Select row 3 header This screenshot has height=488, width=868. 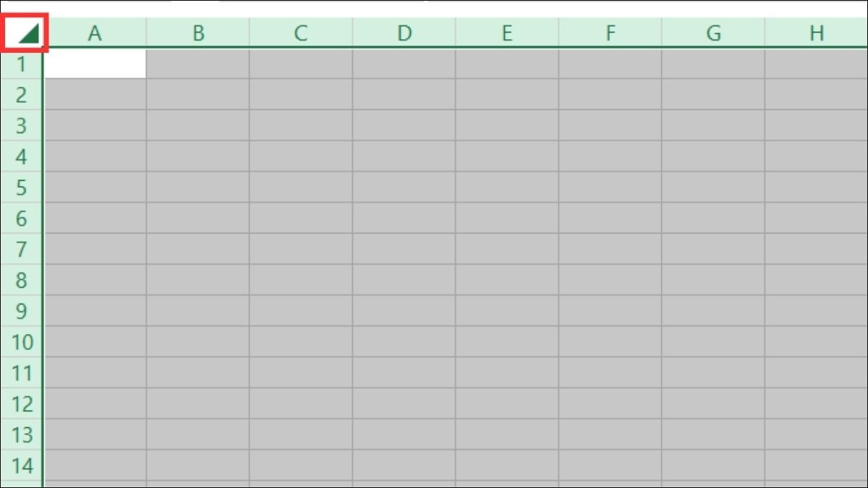pos(21,125)
